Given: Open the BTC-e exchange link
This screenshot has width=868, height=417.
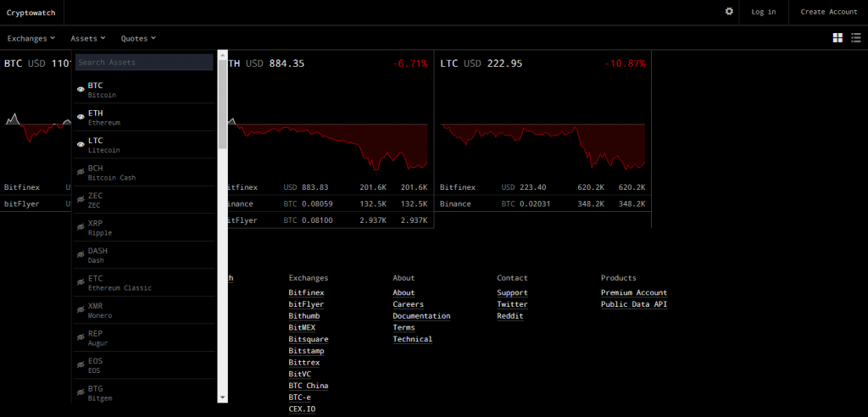Looking at the screenshot, I should tap(299, 397).
